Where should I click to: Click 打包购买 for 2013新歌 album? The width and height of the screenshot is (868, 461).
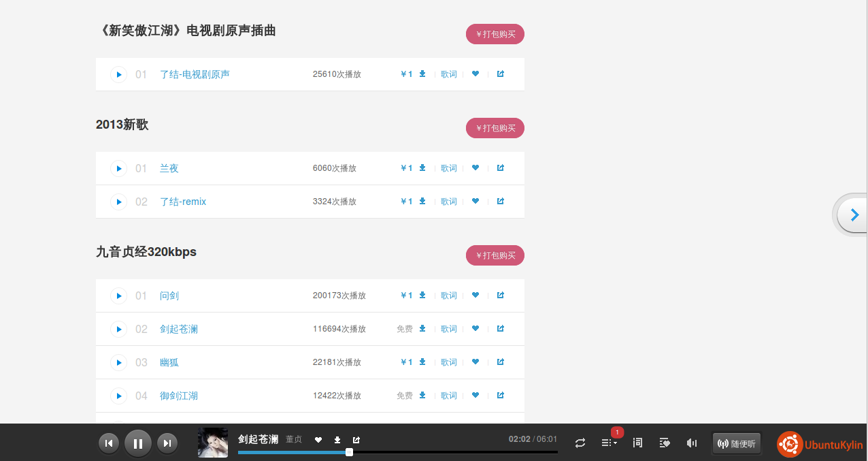tap(495, 128)
